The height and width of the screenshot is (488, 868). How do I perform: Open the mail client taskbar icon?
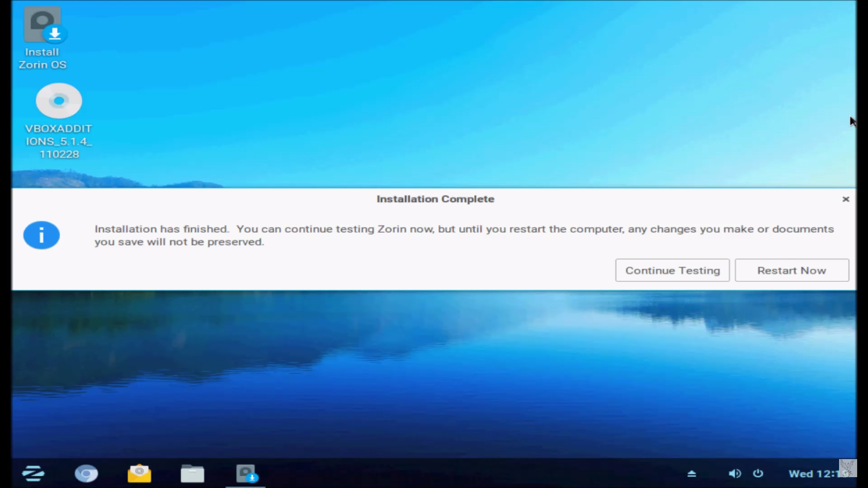pos(139,474)
